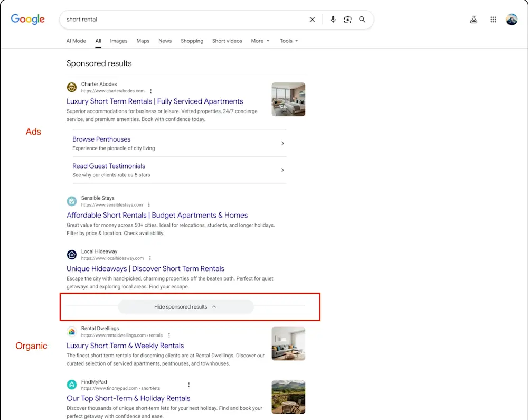The image size is (528, 420).
Task: Start voice search with microphone icon
Action: (x=333, y=20)
